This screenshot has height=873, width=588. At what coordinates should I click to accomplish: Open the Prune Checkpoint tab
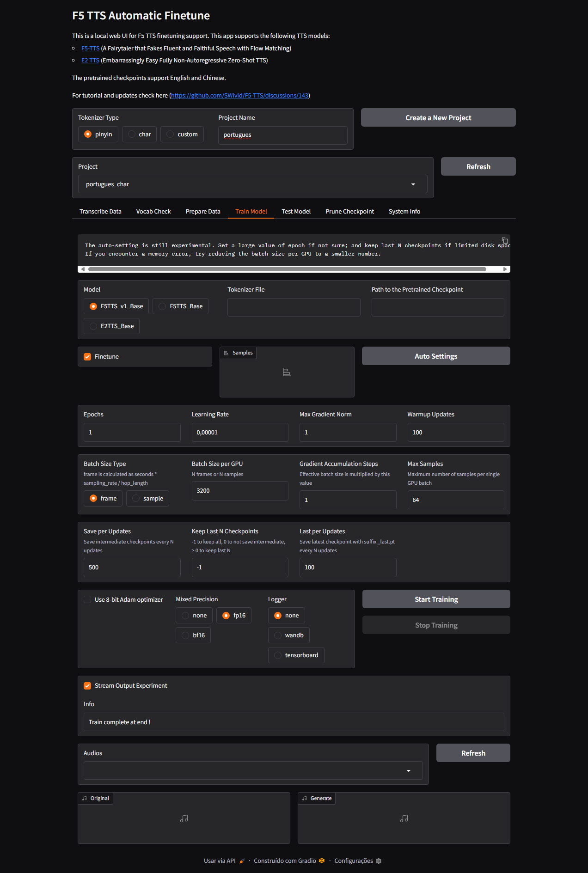click(350, 211)
